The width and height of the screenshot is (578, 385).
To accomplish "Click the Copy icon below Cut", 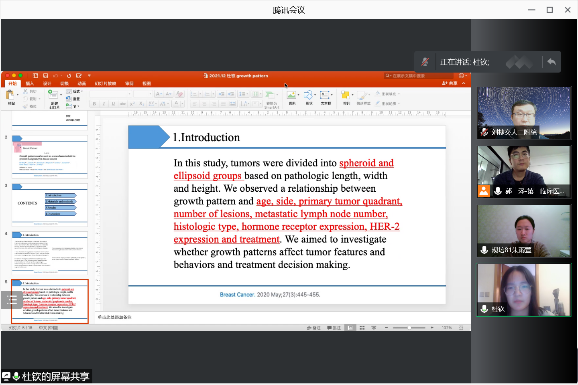I will tap(26, 99).
